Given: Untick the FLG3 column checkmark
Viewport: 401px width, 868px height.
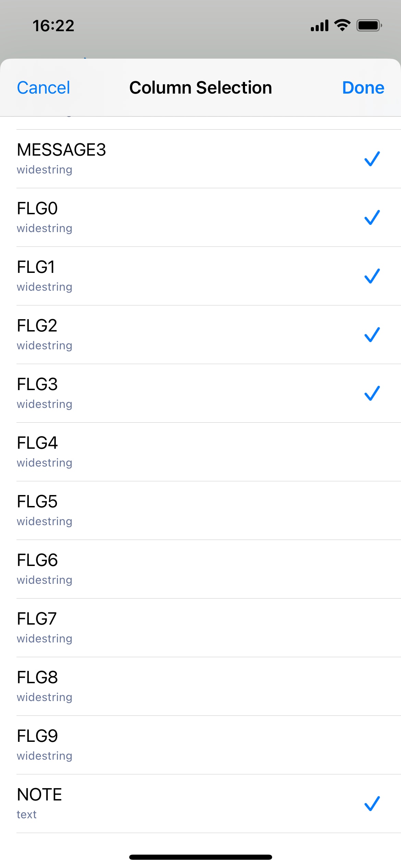Looking at the screenshot, I should [x=372, y=393].
